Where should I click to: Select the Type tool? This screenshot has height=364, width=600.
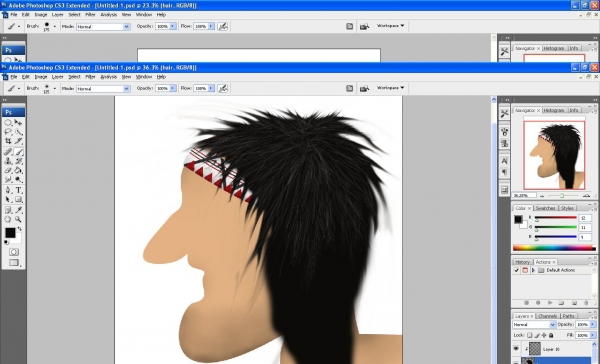pos(18,190)
